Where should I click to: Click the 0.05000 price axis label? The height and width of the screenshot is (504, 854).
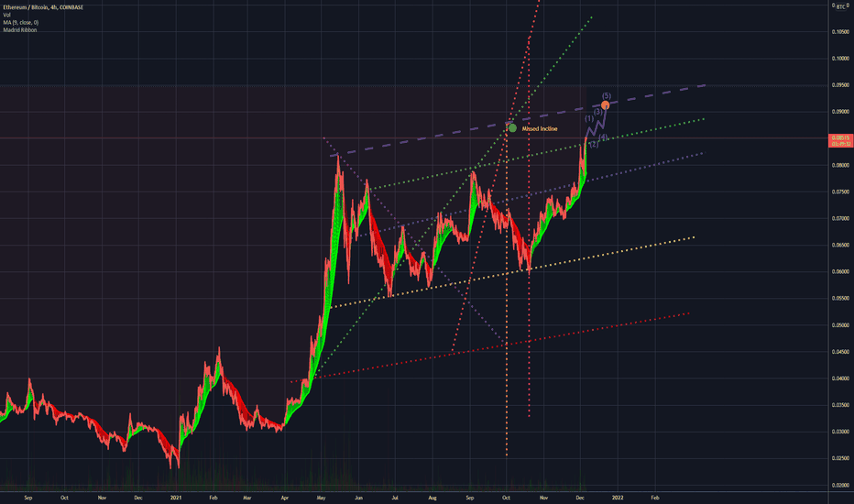(x=840, y=325)
